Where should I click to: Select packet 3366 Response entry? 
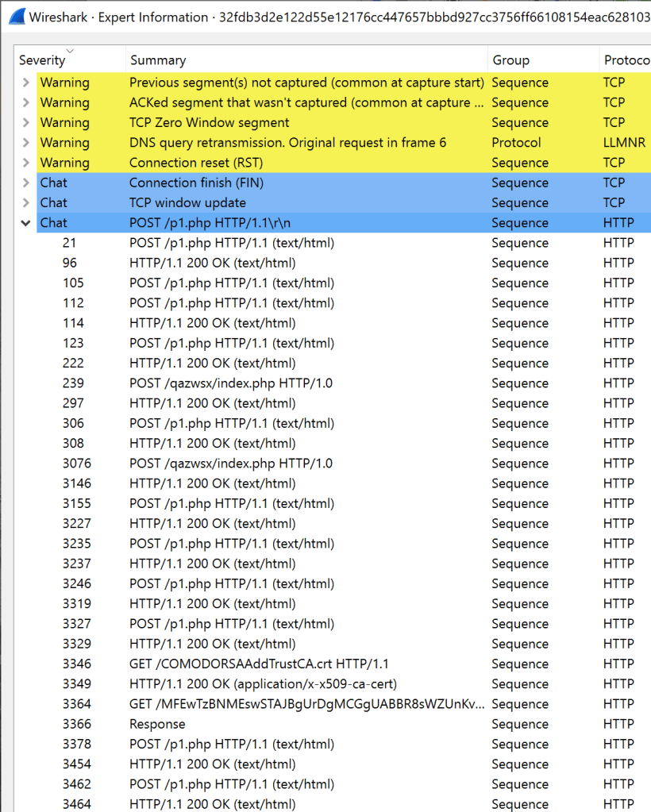(x=157, y=724)
